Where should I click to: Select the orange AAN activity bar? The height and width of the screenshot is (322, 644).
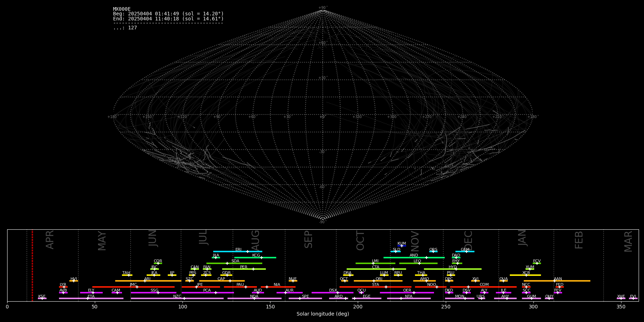tap(557, 281)
